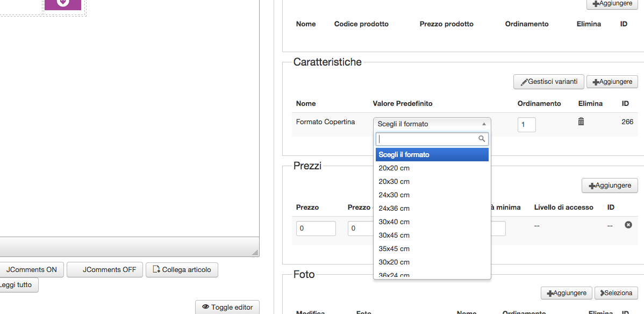Click the dropdown search text box
Screen dimensions: 644x314
pyautogui.click(x=427, y=139)
